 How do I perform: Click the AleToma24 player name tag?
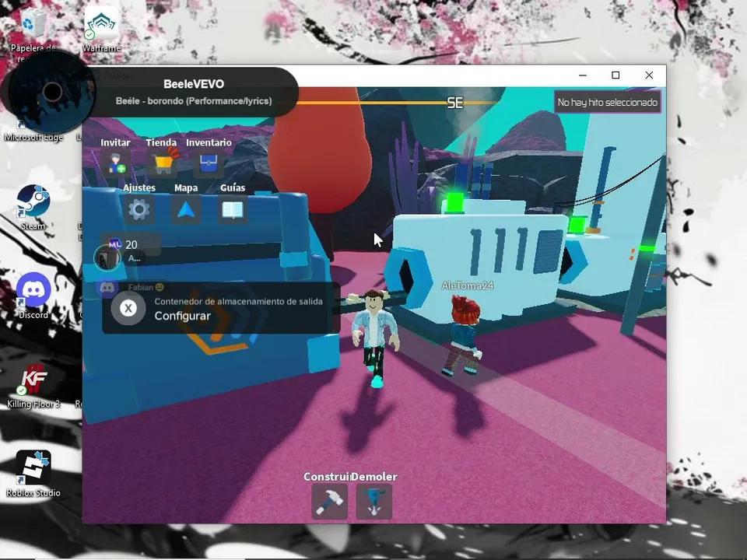click(x=468, y=285)
